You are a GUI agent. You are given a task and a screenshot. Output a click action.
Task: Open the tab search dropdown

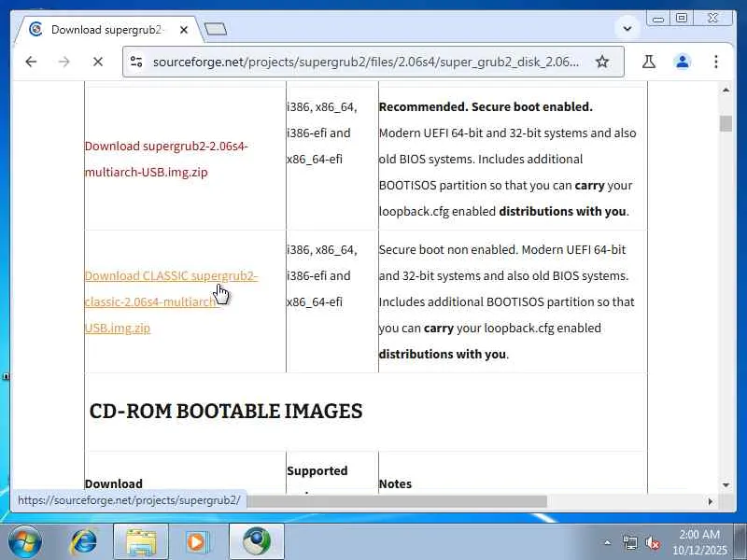(627, 29)
